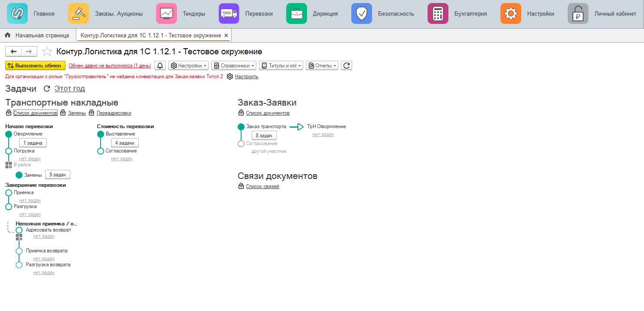This screenshot has width=644, height=311.
Task: Click the Заказ транспорта stage circle
Action: click(x=241, y=127)
